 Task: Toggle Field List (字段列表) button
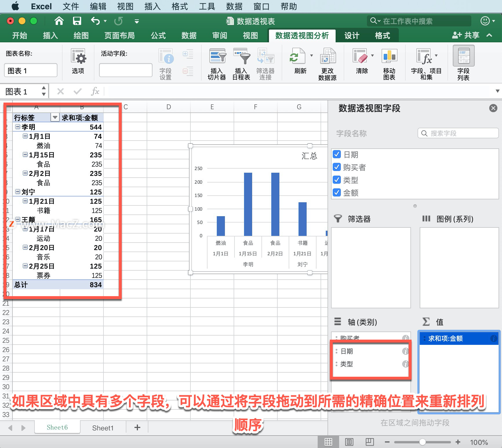(x=464, y=56)
